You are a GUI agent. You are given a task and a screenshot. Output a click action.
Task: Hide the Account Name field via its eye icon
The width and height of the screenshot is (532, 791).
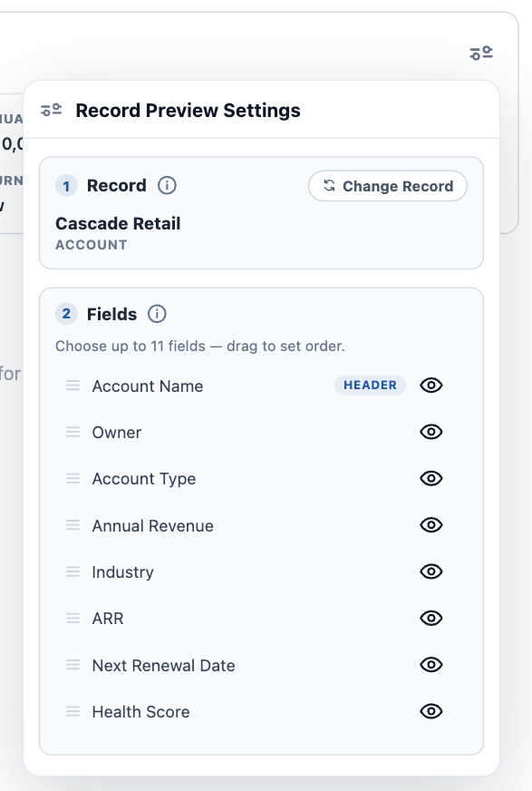click(431, 386)
